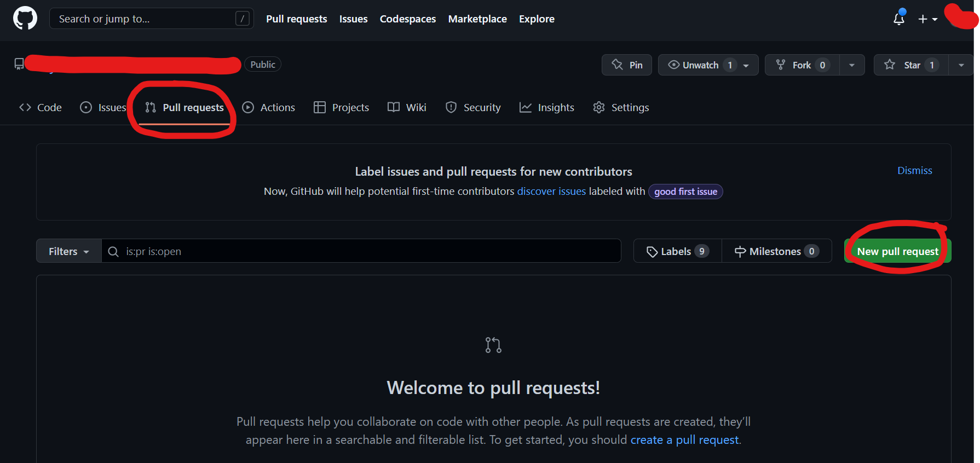This screenshot has height=463, width=980.
Task: Click the eye icon on Unwatch
Action: click(x=673, y=65)
